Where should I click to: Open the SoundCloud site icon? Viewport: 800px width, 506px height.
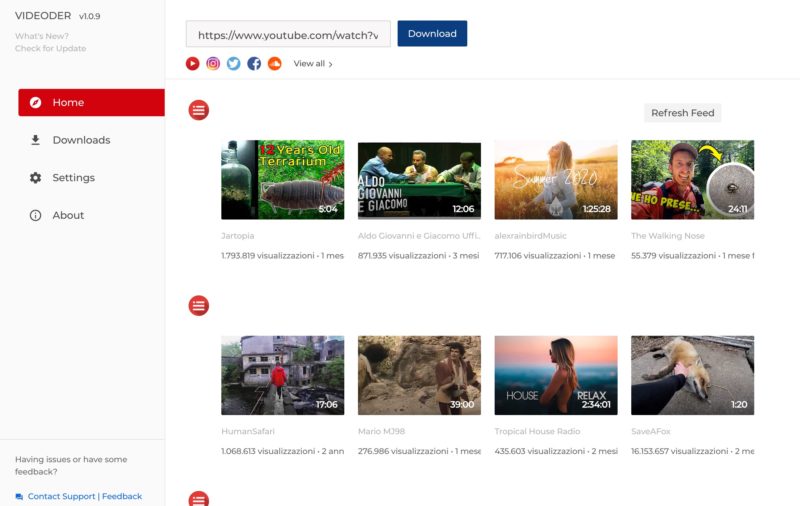[x=275, y=63]
